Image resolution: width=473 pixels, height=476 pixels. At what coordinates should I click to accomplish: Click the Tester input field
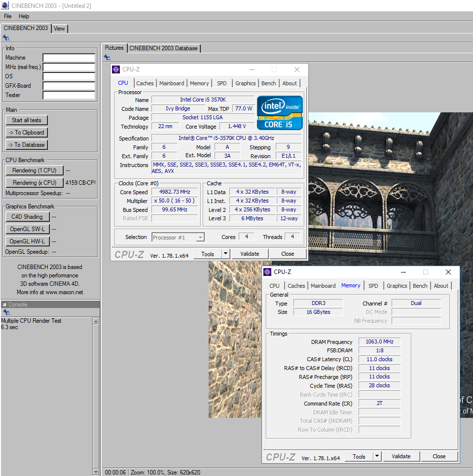coord(69,95)
